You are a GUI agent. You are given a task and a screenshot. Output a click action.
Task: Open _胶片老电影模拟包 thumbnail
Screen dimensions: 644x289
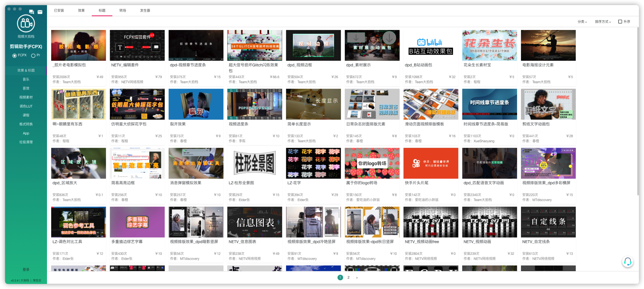pos(79,45)
